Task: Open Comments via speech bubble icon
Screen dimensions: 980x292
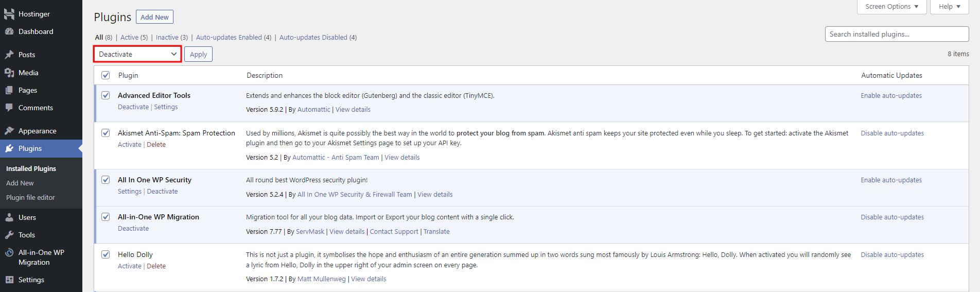Action: (x=9, y=108)
